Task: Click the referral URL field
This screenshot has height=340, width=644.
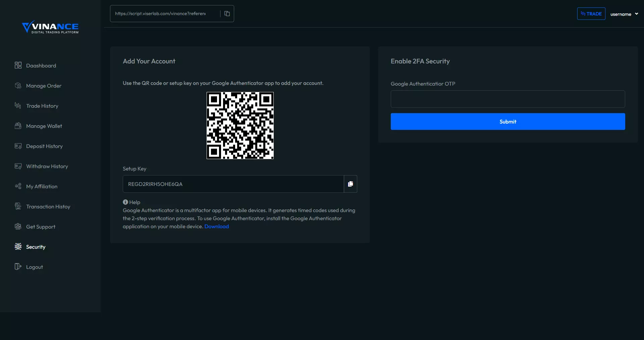Action: 164,13
